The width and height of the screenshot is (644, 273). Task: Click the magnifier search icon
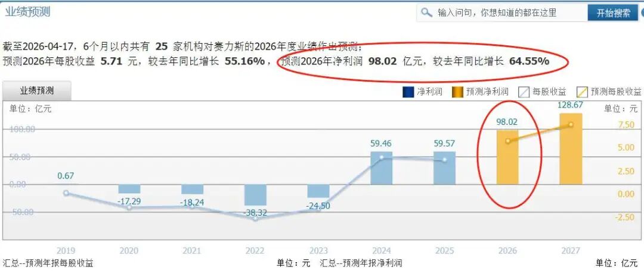click(x=426, y=13)
